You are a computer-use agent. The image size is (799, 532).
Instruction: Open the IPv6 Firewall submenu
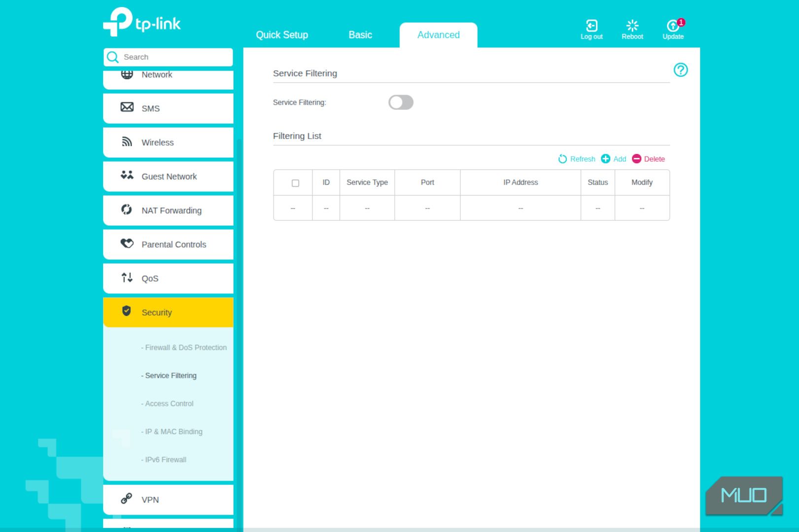click(164, 460)
